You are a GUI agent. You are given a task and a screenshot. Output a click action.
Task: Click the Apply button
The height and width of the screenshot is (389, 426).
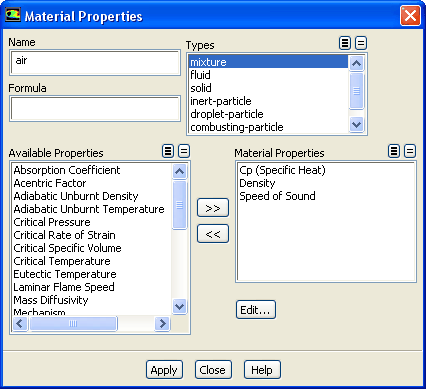click(x=164, y=370)
